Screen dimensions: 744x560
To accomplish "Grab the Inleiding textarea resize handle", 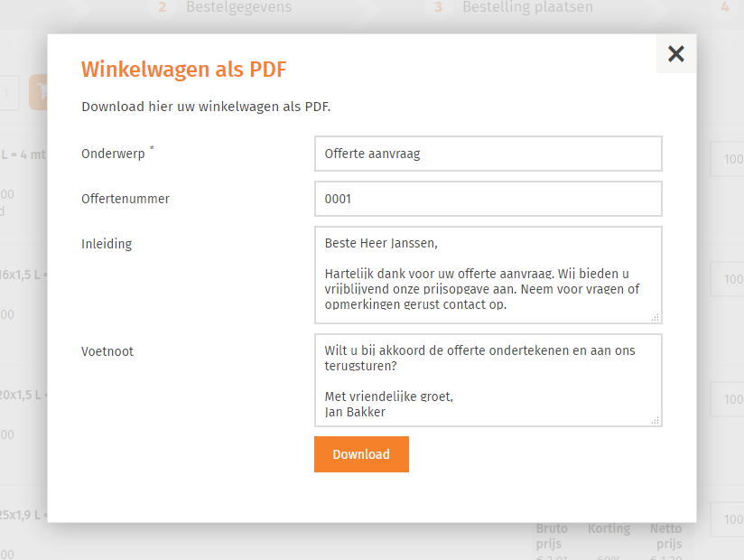I will pos(656,317).
